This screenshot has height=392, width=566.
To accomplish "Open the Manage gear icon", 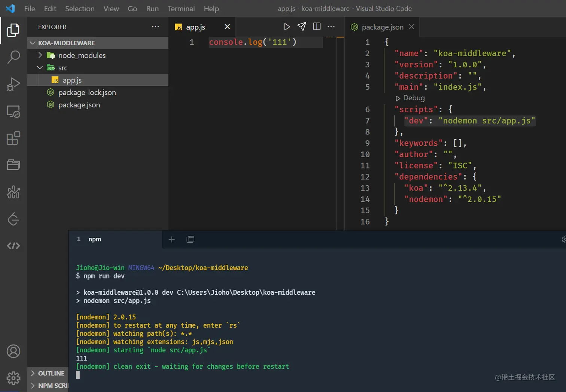I will [13, 378].
